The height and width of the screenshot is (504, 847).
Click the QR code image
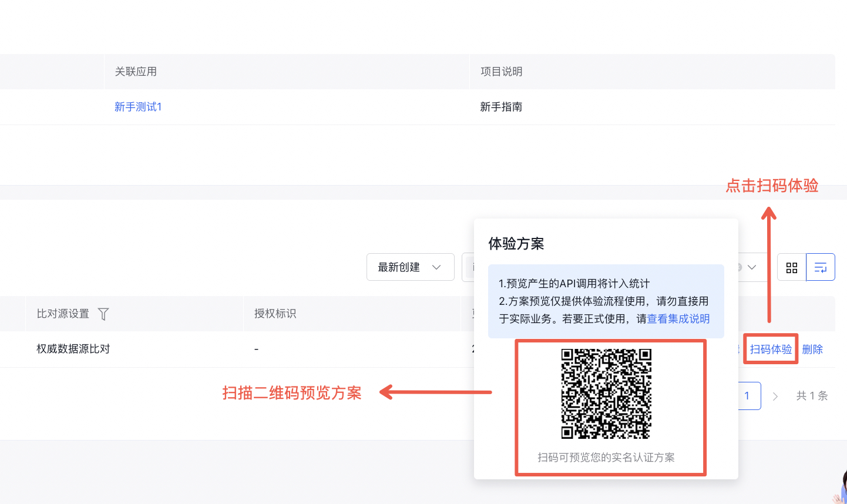(x=606, y=394)
